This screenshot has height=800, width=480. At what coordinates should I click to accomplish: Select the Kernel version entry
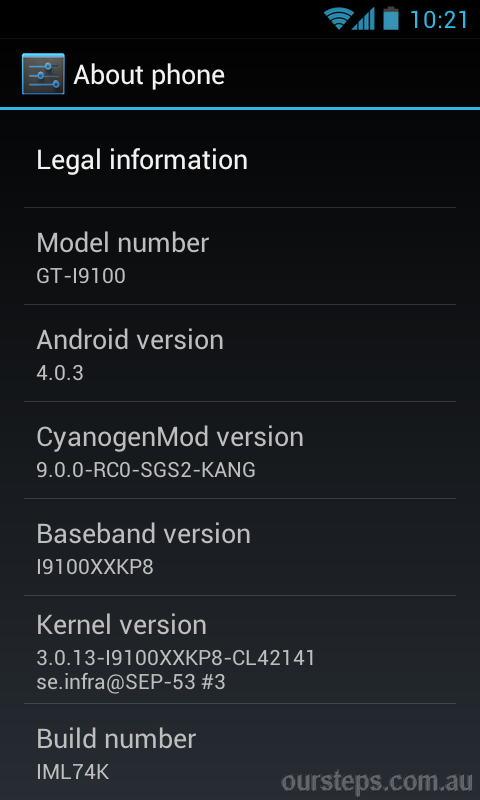pyautogui.click(x=240, y=649)
